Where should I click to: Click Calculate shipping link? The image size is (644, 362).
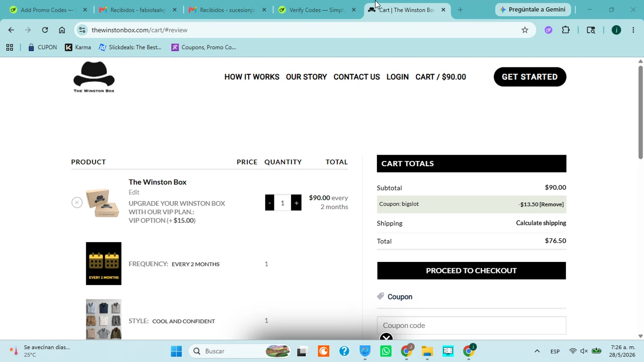click(541, 223)
